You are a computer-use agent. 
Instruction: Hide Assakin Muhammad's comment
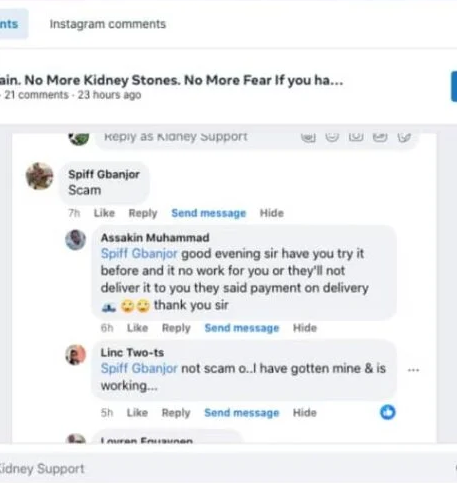tap(305, 328)
